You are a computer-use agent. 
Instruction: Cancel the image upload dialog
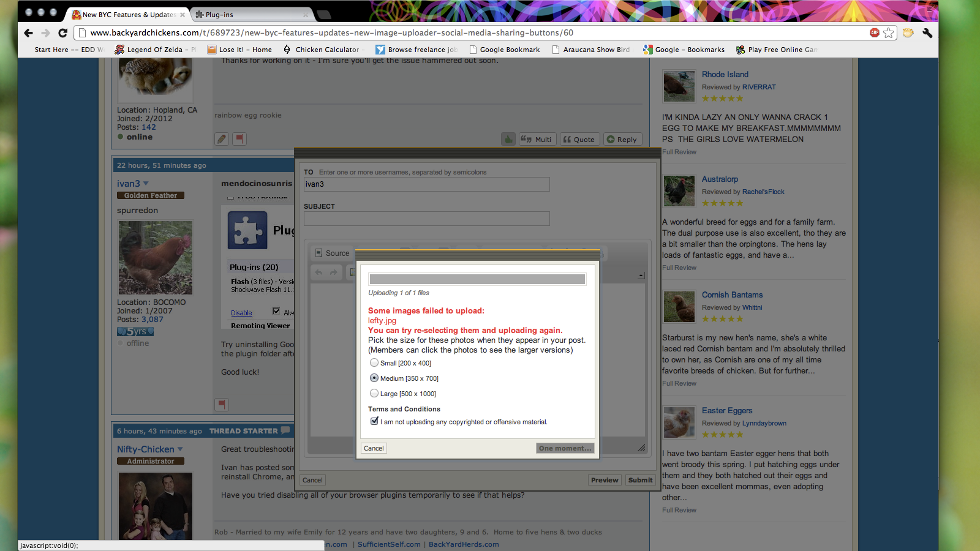click(x=374, y=448)
